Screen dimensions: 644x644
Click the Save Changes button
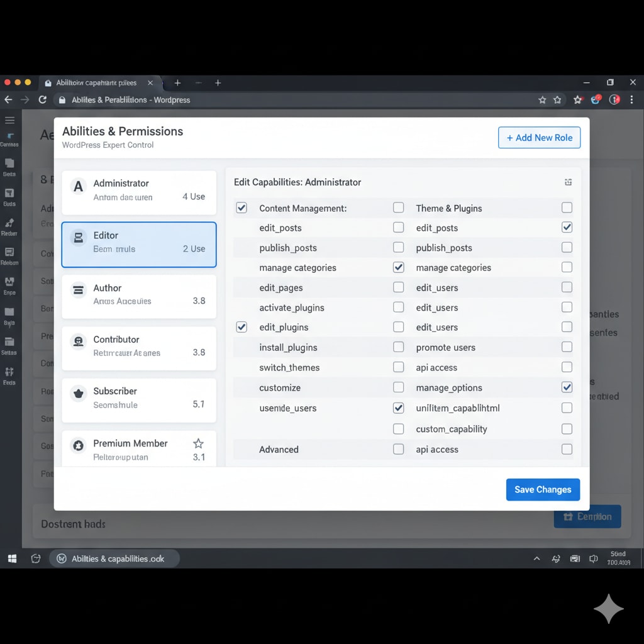coord(542,489)
